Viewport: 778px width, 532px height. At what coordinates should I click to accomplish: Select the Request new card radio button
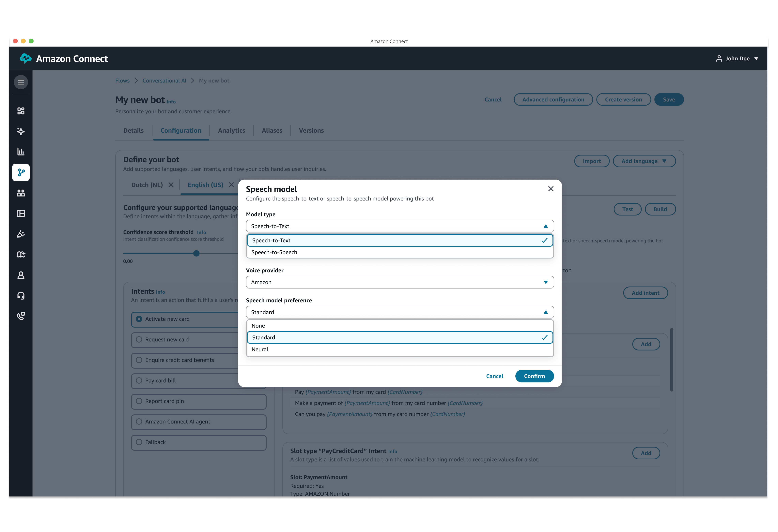point(139,340)
